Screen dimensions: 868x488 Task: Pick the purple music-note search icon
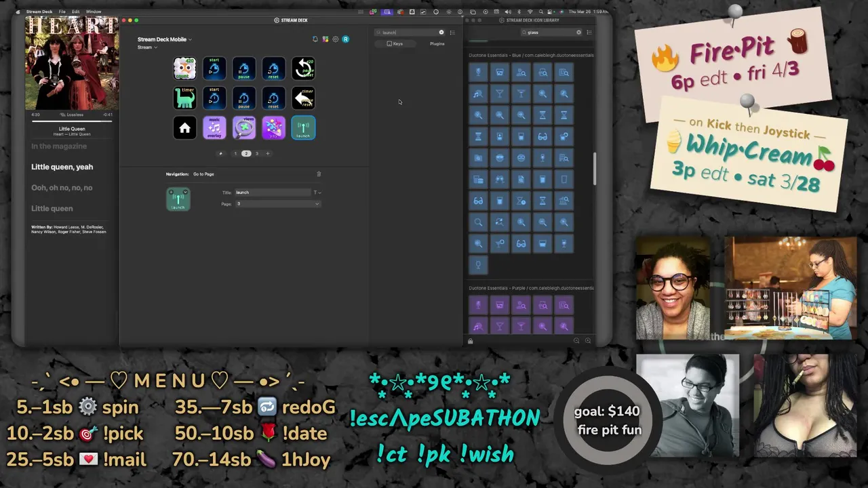[x=478, y=327]
